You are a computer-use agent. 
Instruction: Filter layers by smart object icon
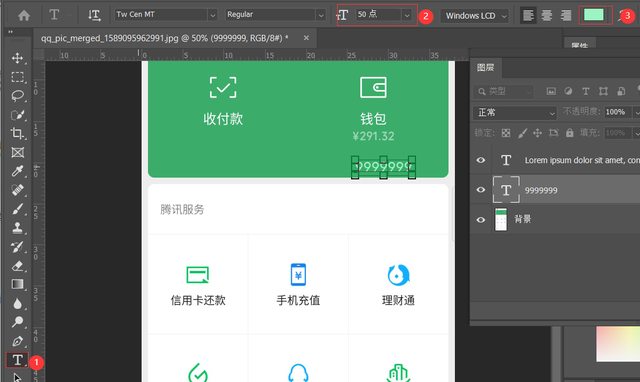pos(621,91)
